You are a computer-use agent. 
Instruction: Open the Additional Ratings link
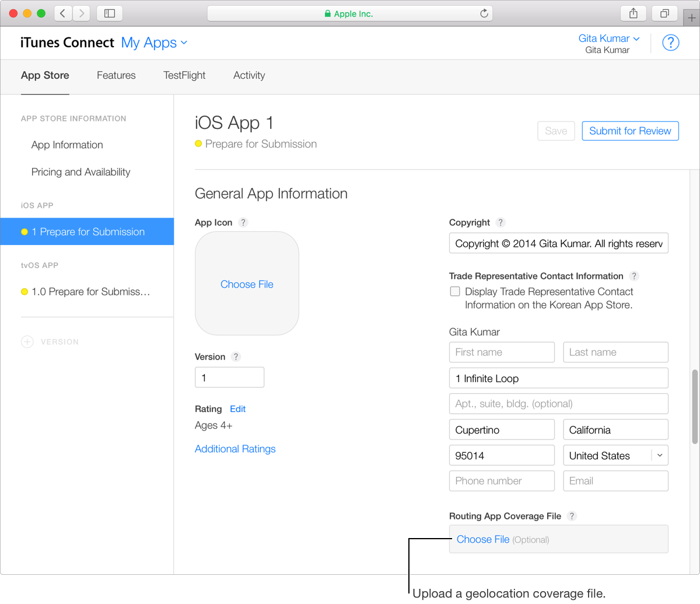point(235,449)
